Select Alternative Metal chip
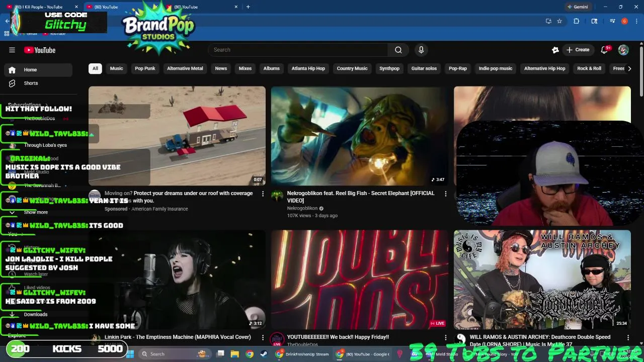 (x=185, y=68)
